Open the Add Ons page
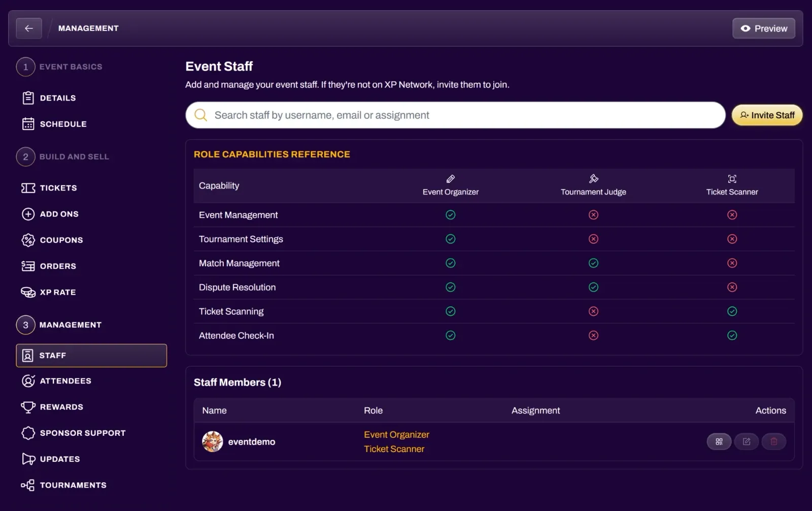This screenshot has height=511, width=812. [50, 214]
